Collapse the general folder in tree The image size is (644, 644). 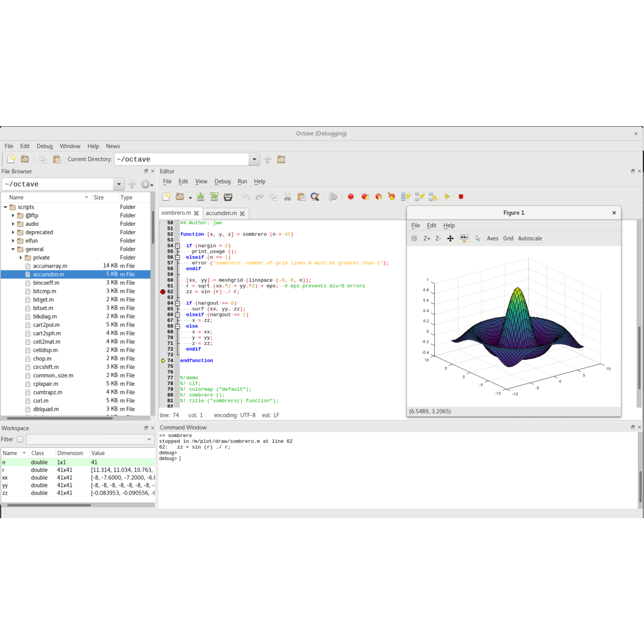point(13,249)
